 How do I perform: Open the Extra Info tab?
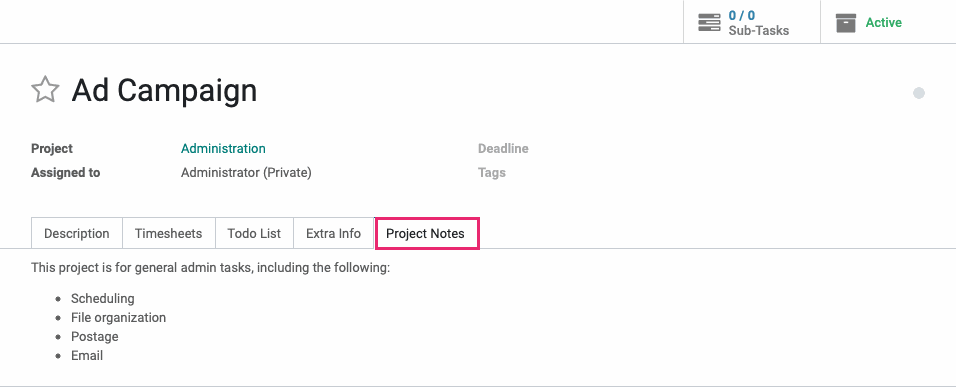click(x=334, y=233)
